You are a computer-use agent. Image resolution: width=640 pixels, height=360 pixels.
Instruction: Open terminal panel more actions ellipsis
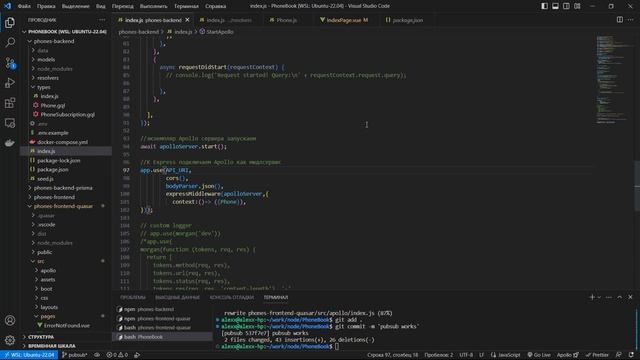[609, 297]
